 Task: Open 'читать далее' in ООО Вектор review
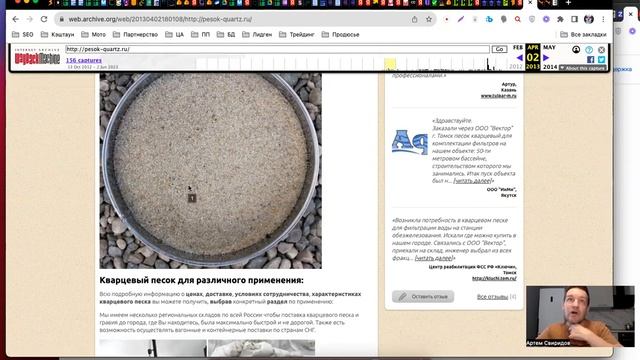coord(472,181)
